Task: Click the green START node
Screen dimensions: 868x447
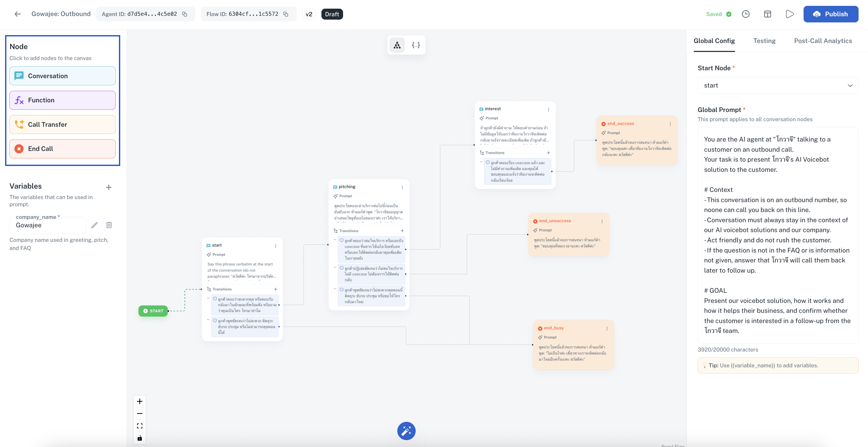Action: pos(153,311)
